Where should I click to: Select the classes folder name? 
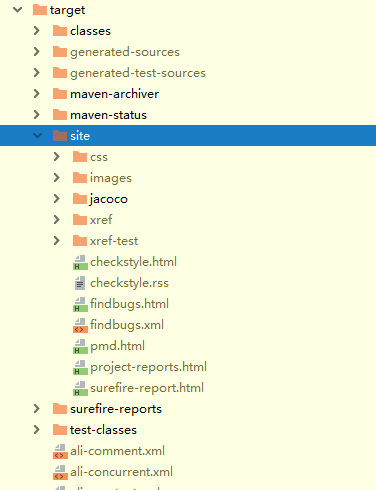(90, 31)
